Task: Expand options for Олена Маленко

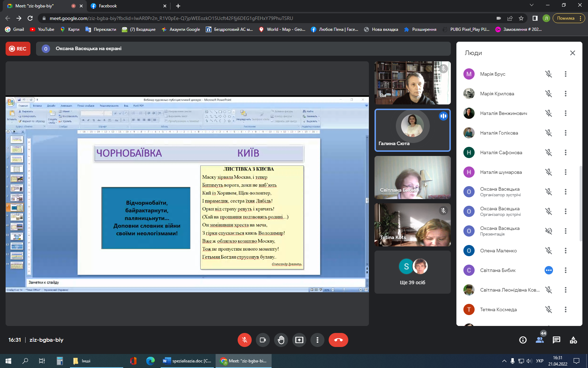Action: (x=566, y=251)
